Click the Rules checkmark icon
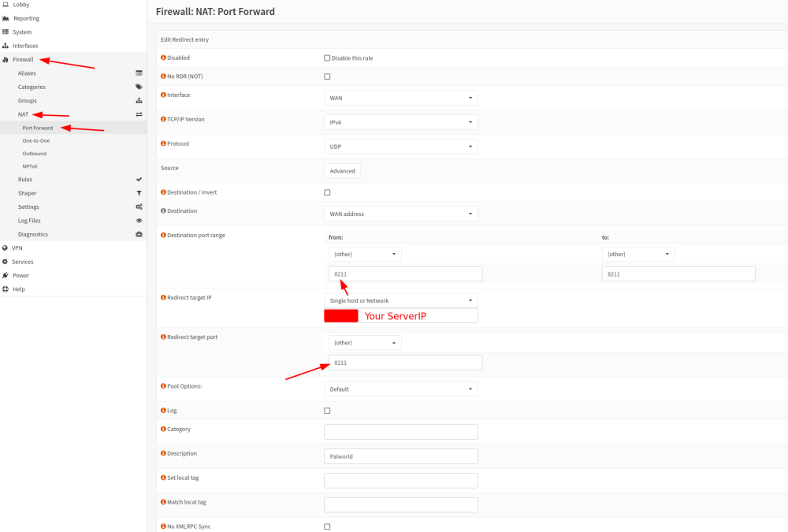The width and height of the screenshot is (788, 532). click(139, 179)
